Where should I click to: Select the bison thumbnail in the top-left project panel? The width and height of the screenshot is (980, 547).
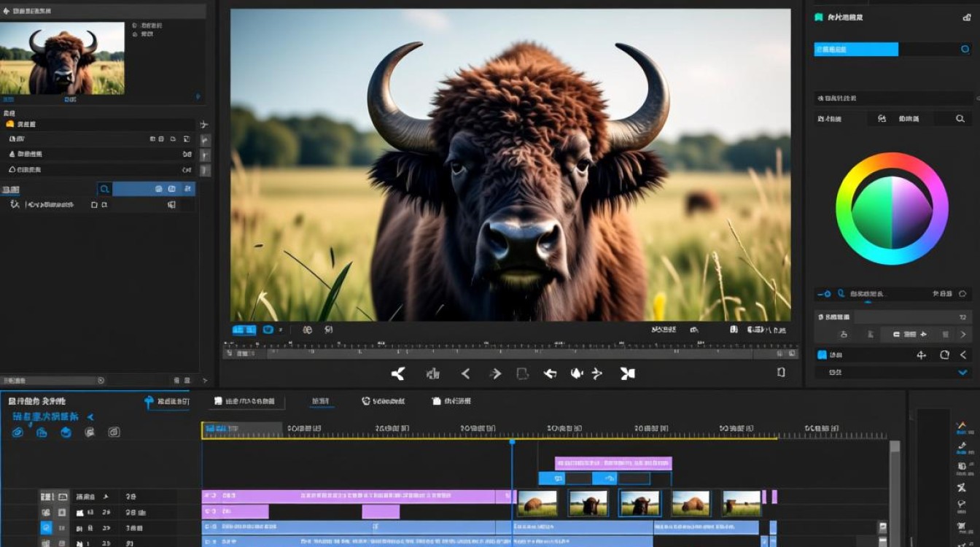point(63,58)
